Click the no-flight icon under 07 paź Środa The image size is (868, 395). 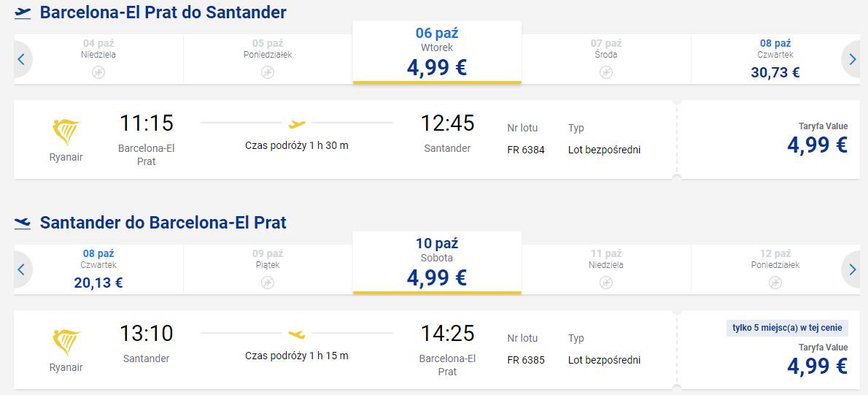(x=606, y=72)
